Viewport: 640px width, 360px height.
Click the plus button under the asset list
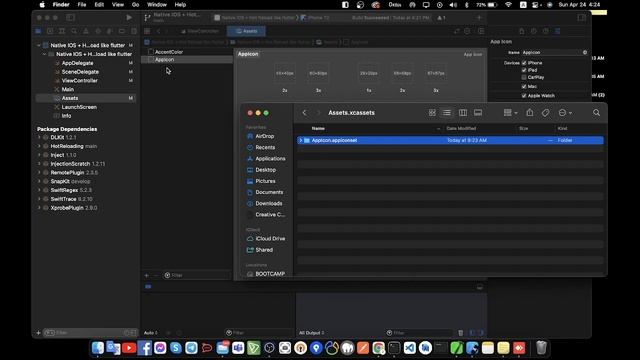147,275
